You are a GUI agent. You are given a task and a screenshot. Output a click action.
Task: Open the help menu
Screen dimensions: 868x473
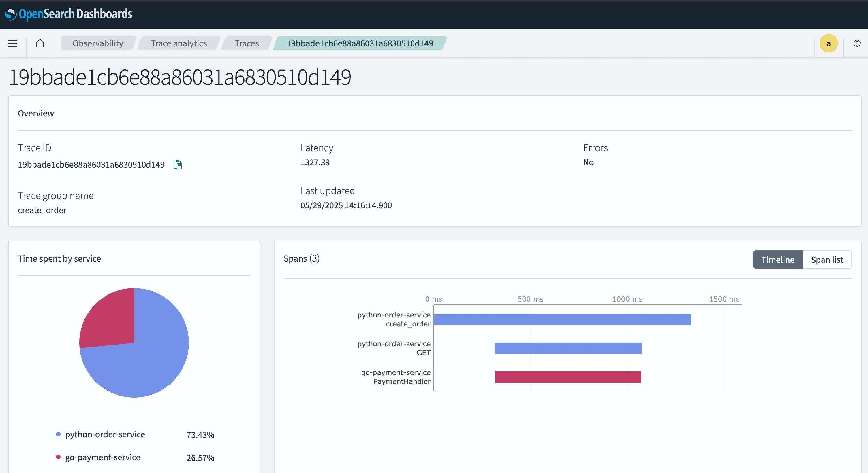pyautogui.click(x=856, y=43)
